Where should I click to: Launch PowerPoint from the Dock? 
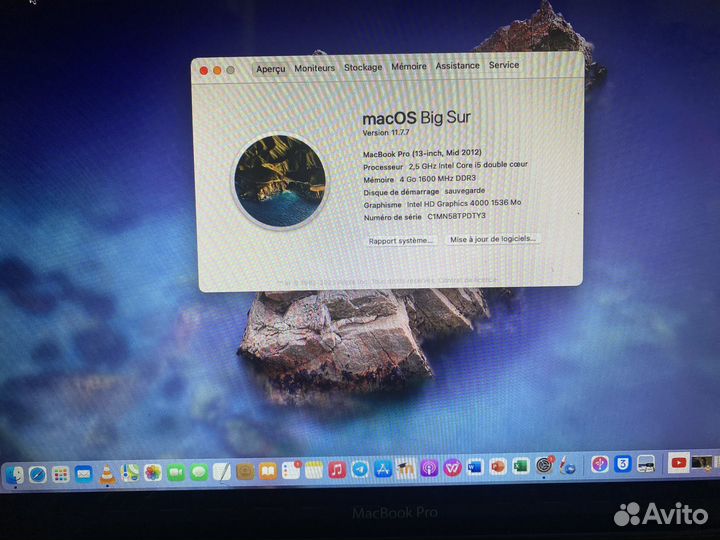click(498, 467)
